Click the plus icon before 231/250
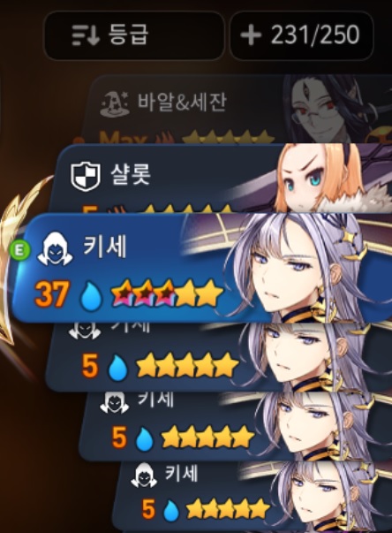Screen dimensions: 392x533 pos(251,34)
